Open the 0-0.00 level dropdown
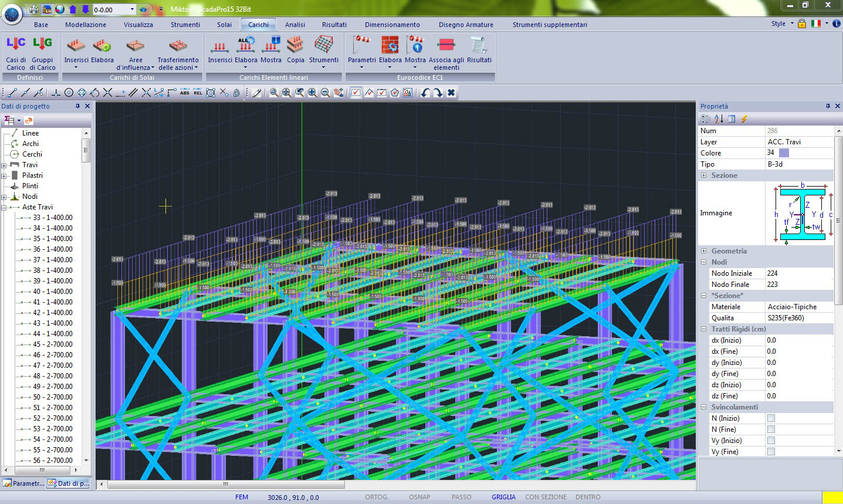This screenshot has height=504, width=843. coord(132,9)
